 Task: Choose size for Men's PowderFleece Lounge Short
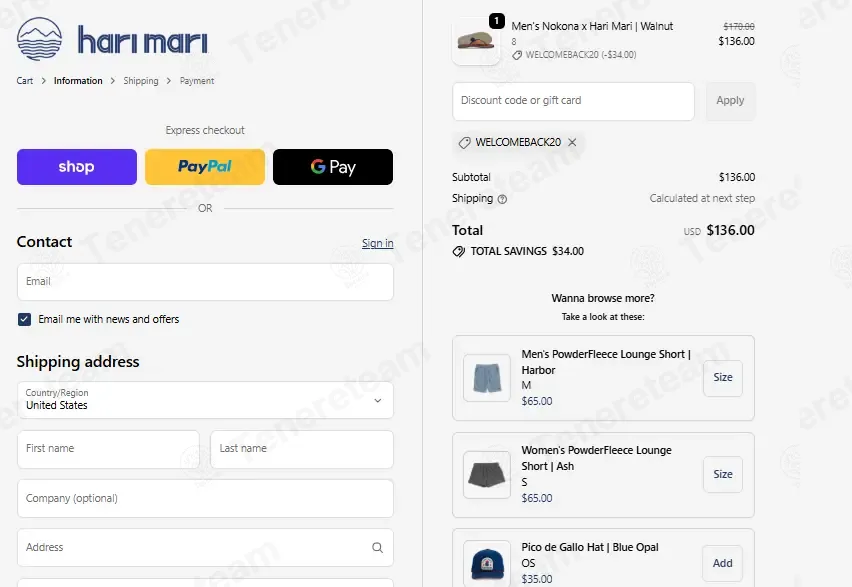coord(723,378)
